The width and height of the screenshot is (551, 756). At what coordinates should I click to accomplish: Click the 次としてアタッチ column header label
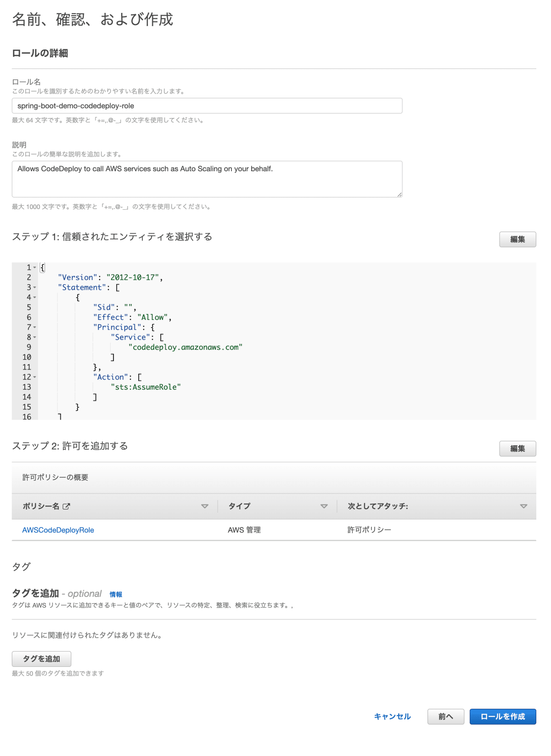[378, 506]
